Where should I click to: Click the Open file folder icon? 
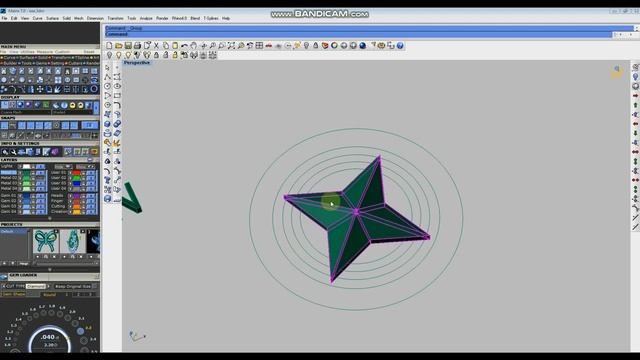click(118, 46)
